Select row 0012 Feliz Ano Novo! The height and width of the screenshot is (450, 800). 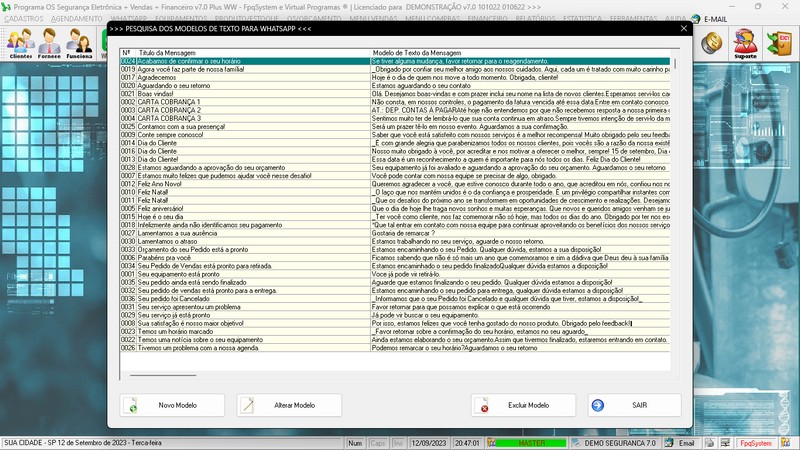(395, 184)
